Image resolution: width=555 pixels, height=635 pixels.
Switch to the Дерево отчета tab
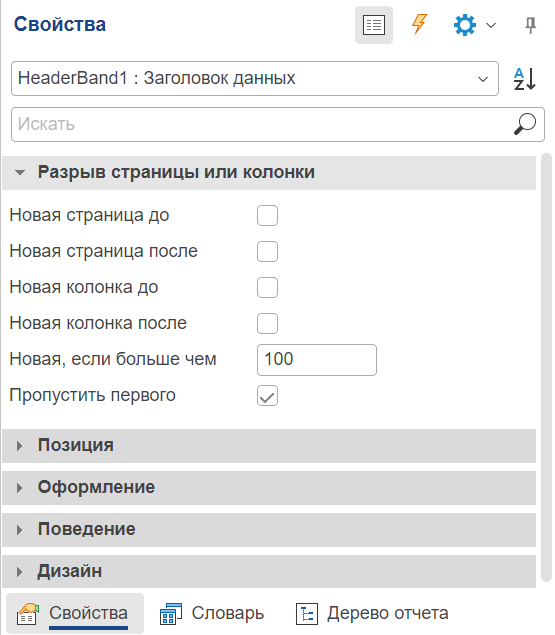(x=372, y=613)
